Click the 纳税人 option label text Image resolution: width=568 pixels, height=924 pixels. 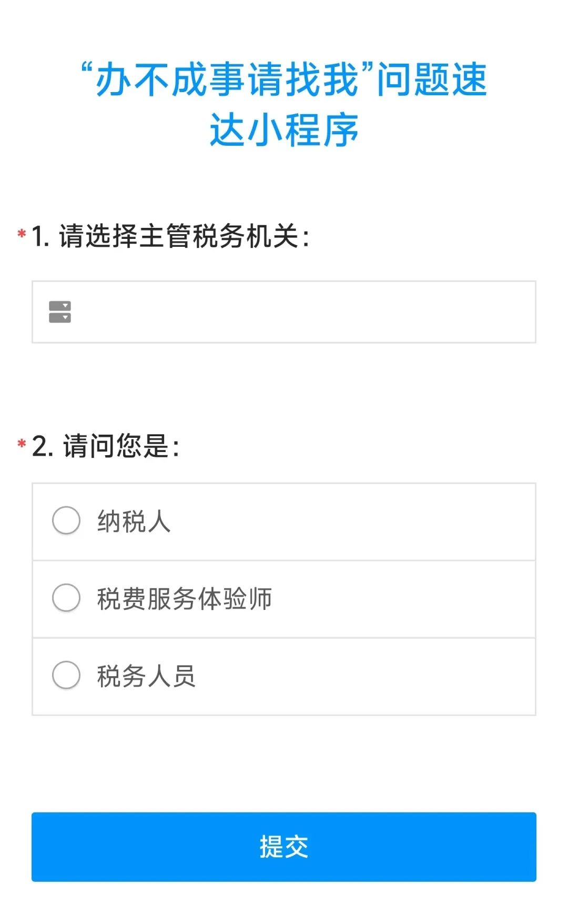coord(134,521)
